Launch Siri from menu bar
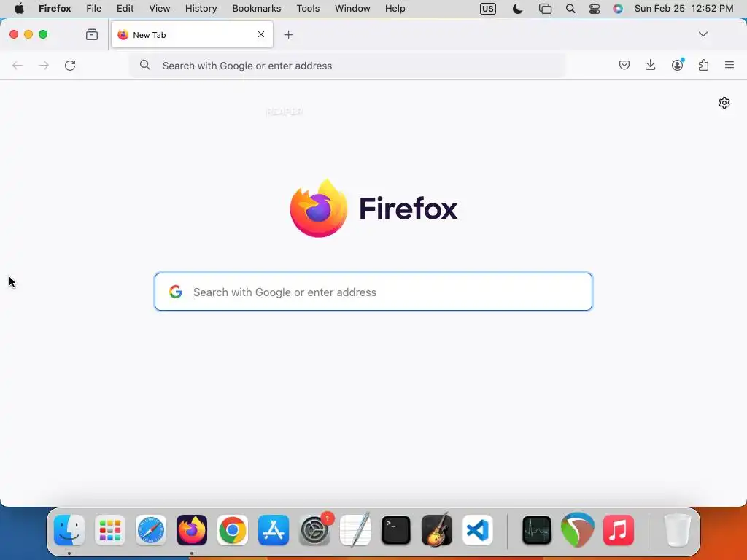 click(x=618, y=9)
